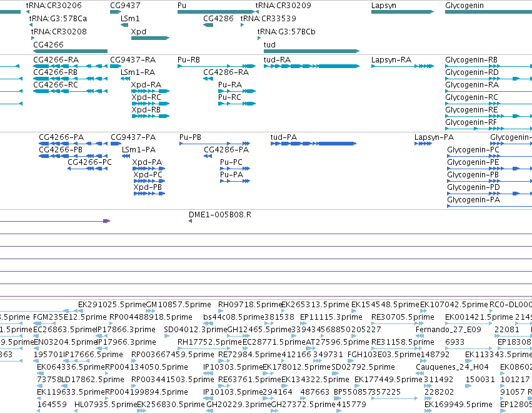Select the LSm1 gene label
The width and height of the screenshot is (532, 414).
tap(130, 19)
